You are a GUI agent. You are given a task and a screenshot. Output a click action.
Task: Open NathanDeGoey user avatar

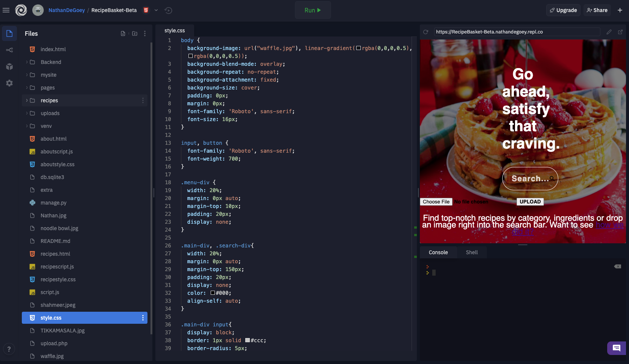[38, 10]
